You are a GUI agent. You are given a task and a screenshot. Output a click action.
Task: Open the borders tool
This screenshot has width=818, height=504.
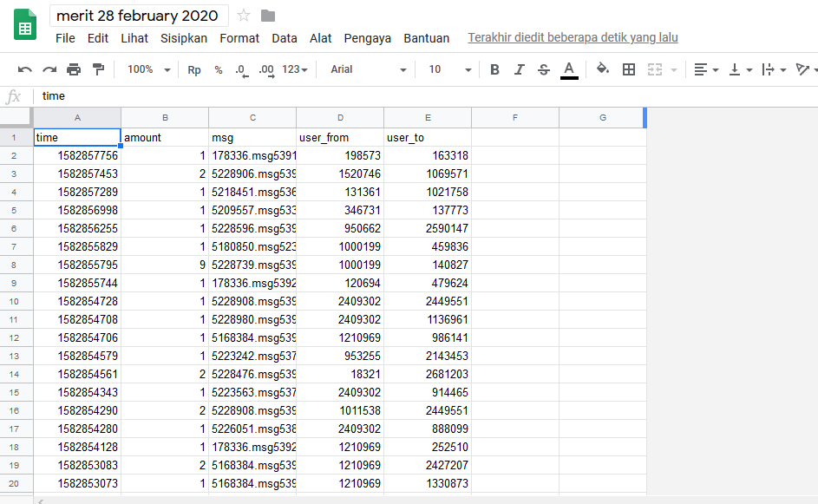629,69
